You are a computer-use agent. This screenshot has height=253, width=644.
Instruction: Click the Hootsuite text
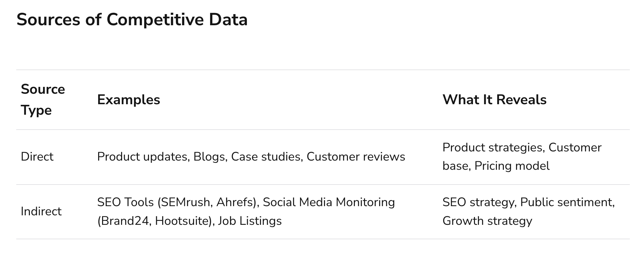click(182, 221)
